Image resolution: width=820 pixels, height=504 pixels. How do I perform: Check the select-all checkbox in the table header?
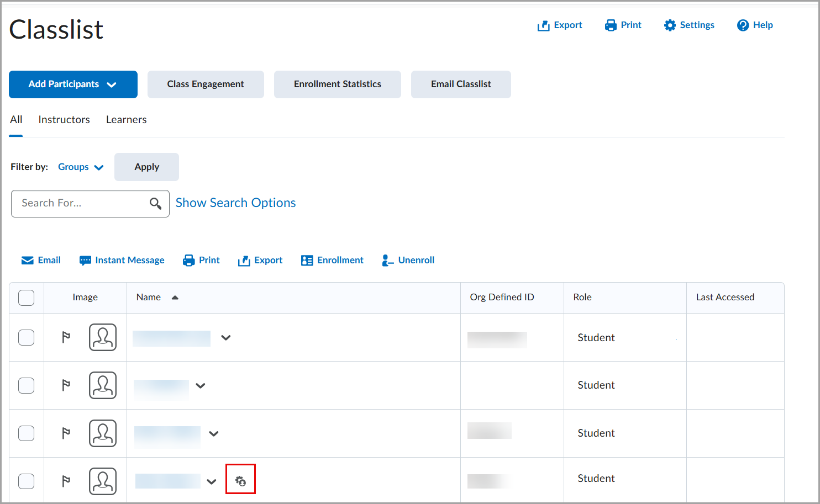pyautogui.click(x=26, y=298)
